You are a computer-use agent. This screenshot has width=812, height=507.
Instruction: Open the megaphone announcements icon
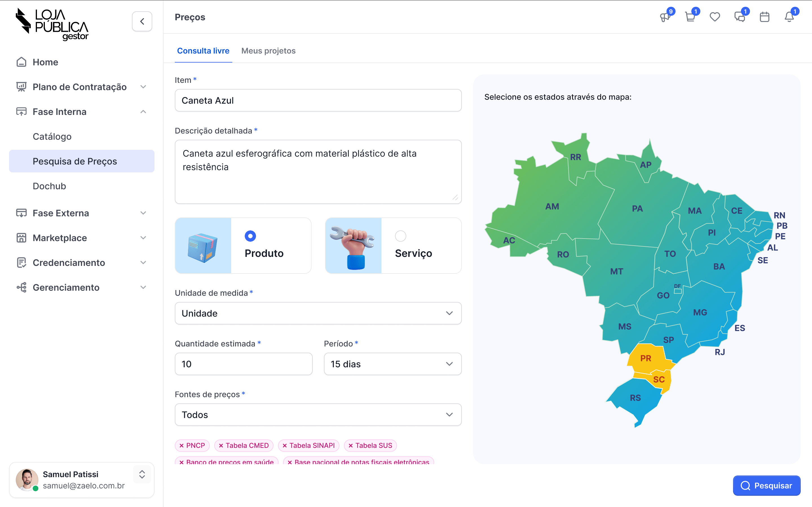(665, 17)
